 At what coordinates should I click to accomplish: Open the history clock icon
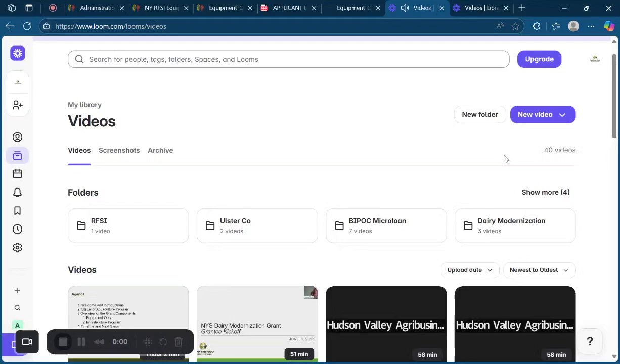(18, 230)
